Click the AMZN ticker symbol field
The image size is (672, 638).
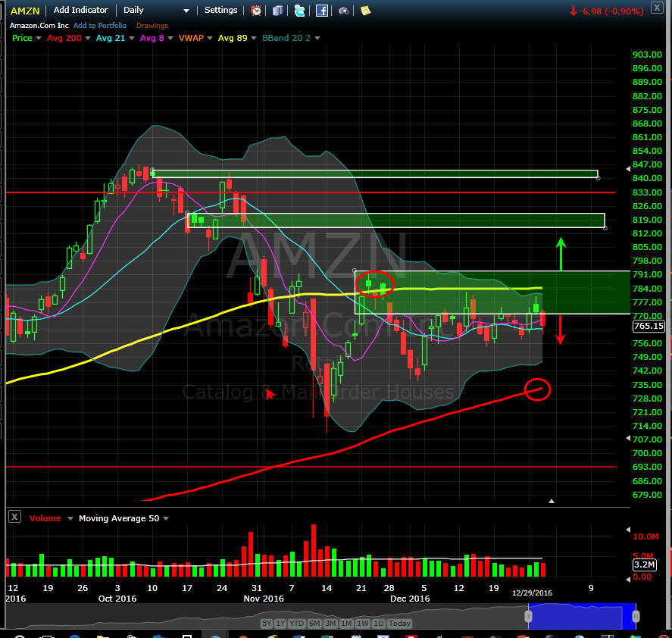click(24, 11)
